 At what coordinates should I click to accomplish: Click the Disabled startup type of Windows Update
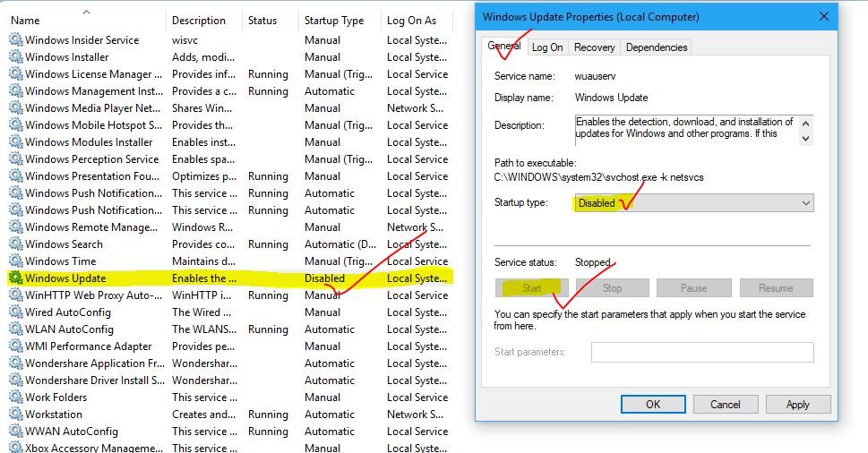(x=324, y=278)
